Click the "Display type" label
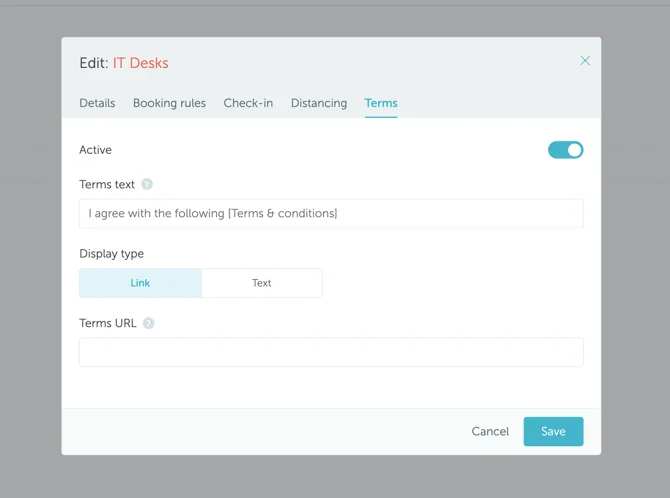 click(111, 254)
